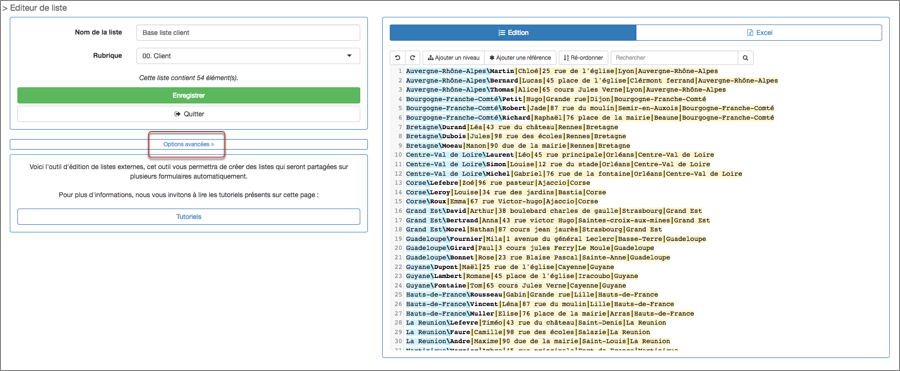Reorder the list with 'Ré-ordonner'
This screenshot has height=371, width=900.
coord(583,58)
